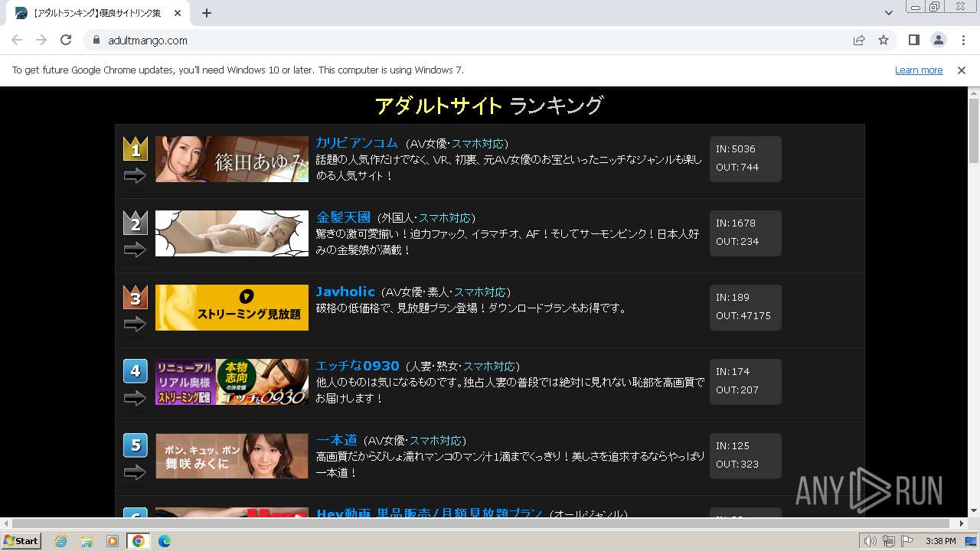980x551 pixels.
Task: Click the browser back arrow
Action: pyautogui.click(x=17, y=40)
